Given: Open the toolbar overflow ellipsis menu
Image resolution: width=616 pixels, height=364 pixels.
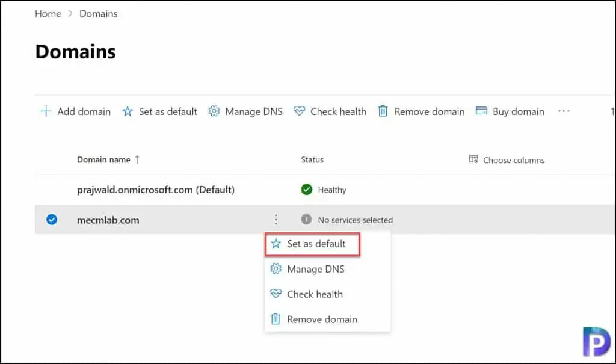Looking at the screenshot, I should (564, 111).
